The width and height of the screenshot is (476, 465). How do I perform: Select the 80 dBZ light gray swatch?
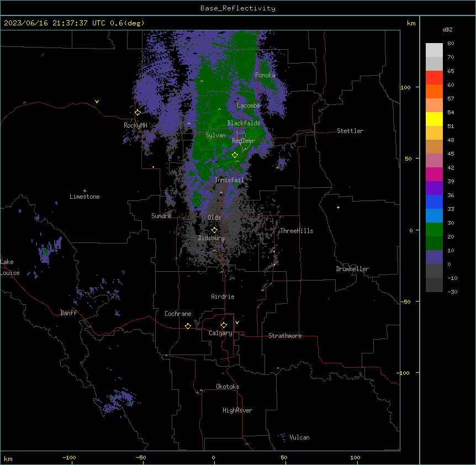pos(434,50)
